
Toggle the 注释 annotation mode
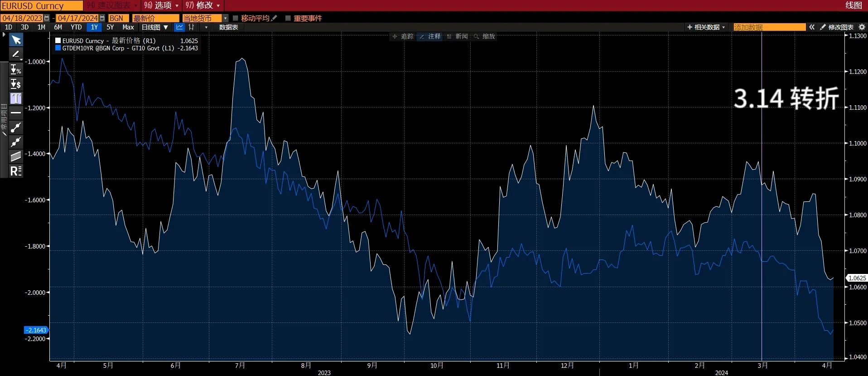click(429, 36)
